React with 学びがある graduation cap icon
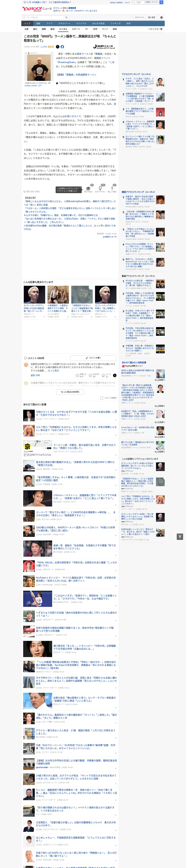186x868 pixels. pos(89,188)
